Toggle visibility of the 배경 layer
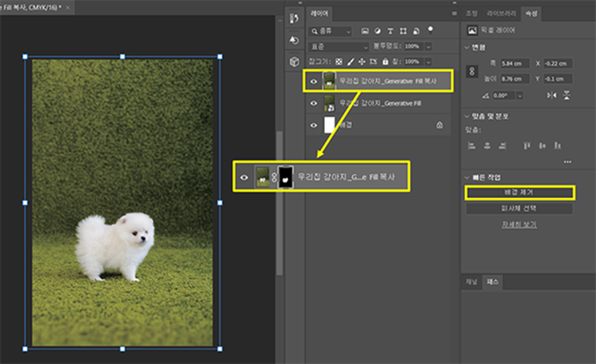 pos(313,125)
